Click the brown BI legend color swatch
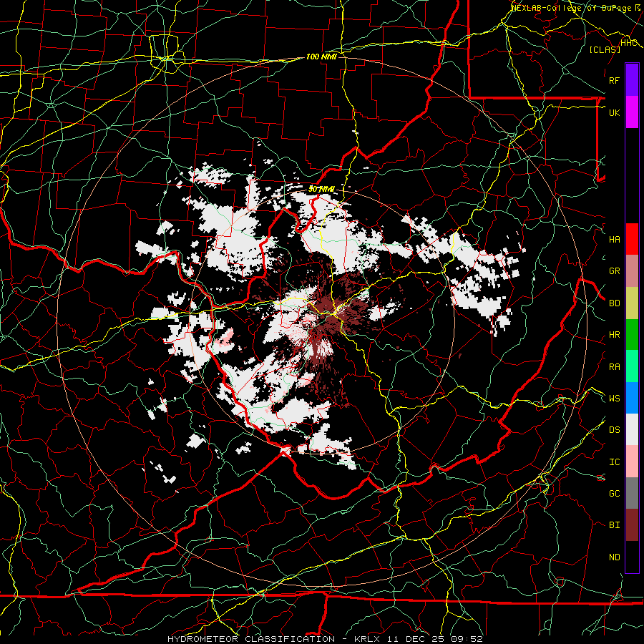The height and width of the screenshot is (644, 644). coord(632,525)
